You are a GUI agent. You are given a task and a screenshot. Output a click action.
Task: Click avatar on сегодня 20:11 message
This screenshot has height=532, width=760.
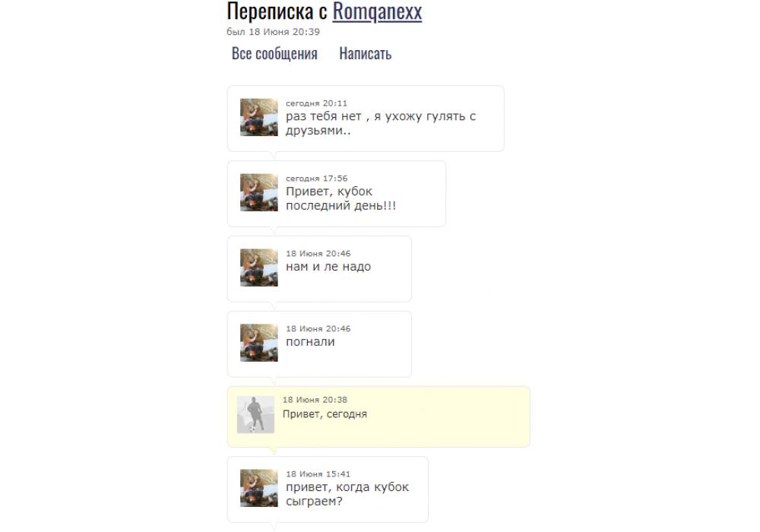(x=259, y=117)
